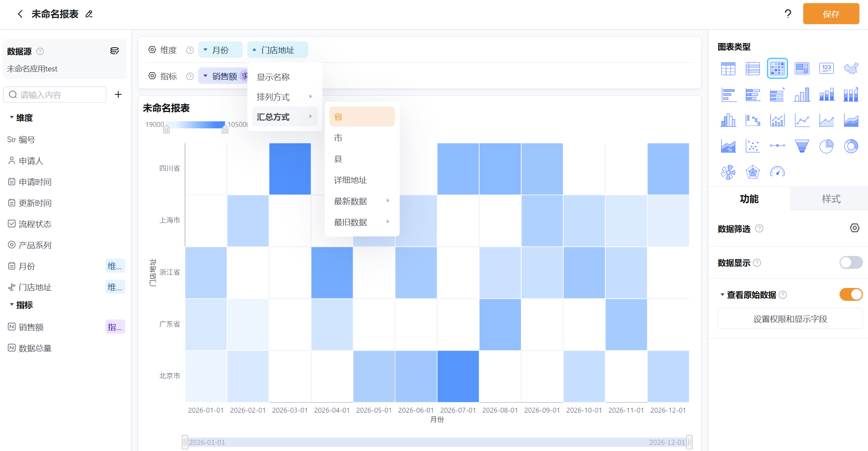
Task: Choose 县 in the aggregation submenu
Action: [x=362, y=159]
